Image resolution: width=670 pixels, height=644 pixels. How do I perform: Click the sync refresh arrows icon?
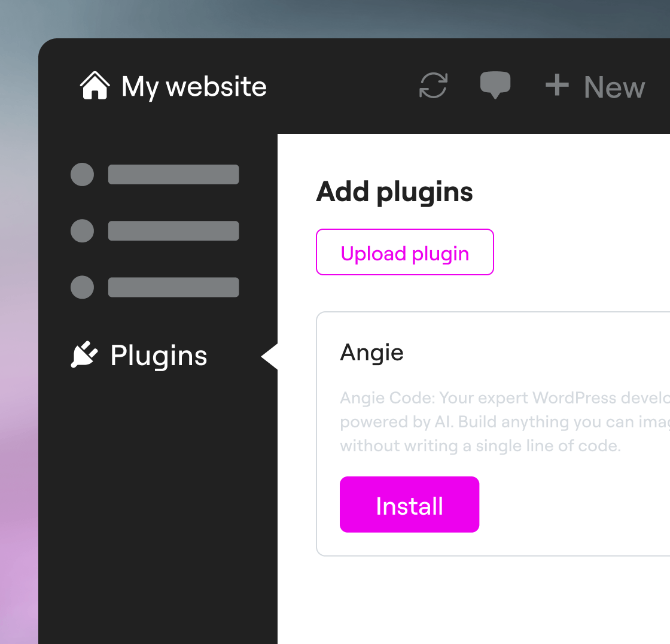tap(433, 86)
